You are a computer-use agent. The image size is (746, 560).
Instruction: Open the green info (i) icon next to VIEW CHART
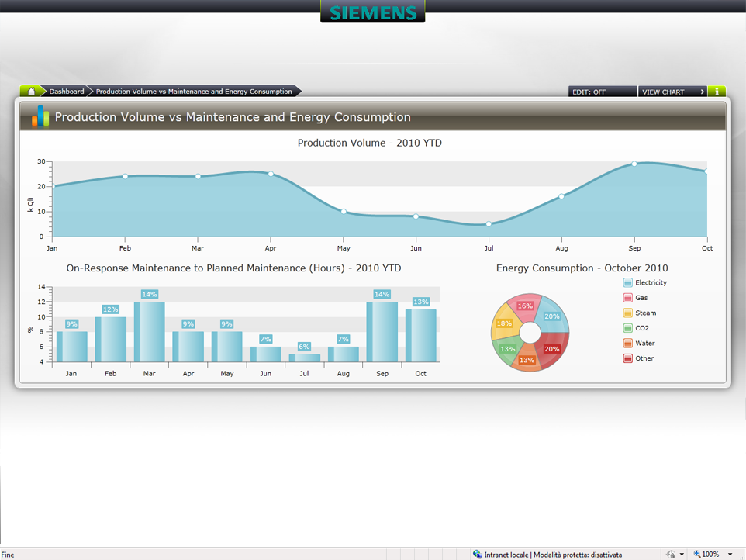click(717, 91)
